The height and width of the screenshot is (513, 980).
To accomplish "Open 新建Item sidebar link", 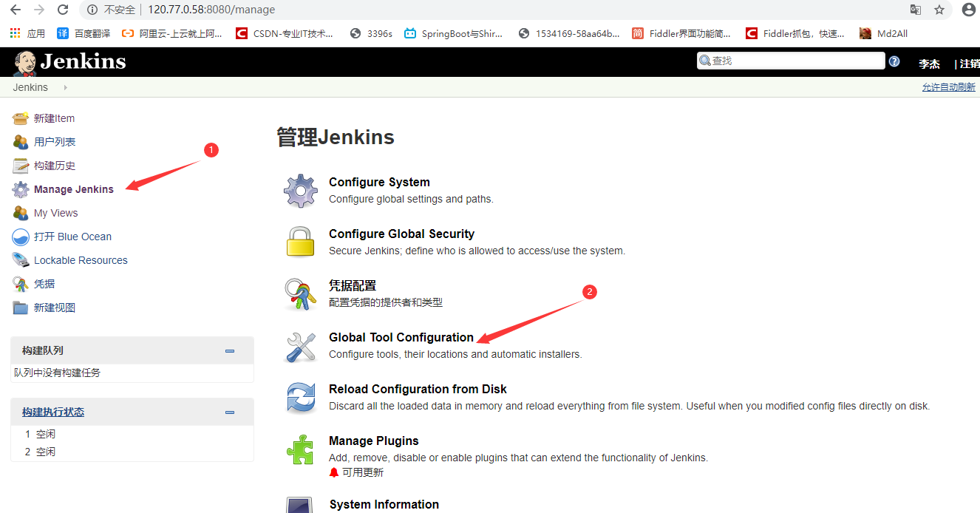I will click(54, 118).
